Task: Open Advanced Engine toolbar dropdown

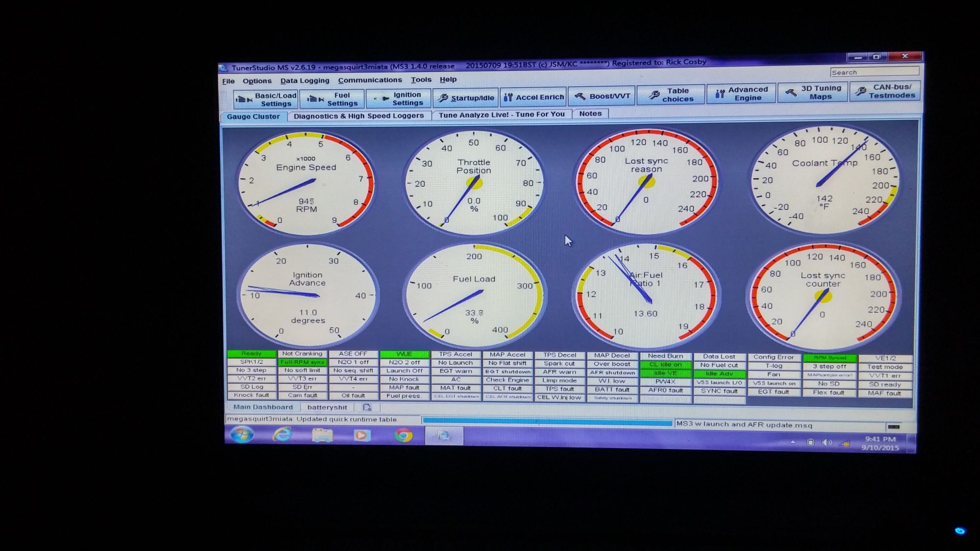Action: [x=741, y=93]
